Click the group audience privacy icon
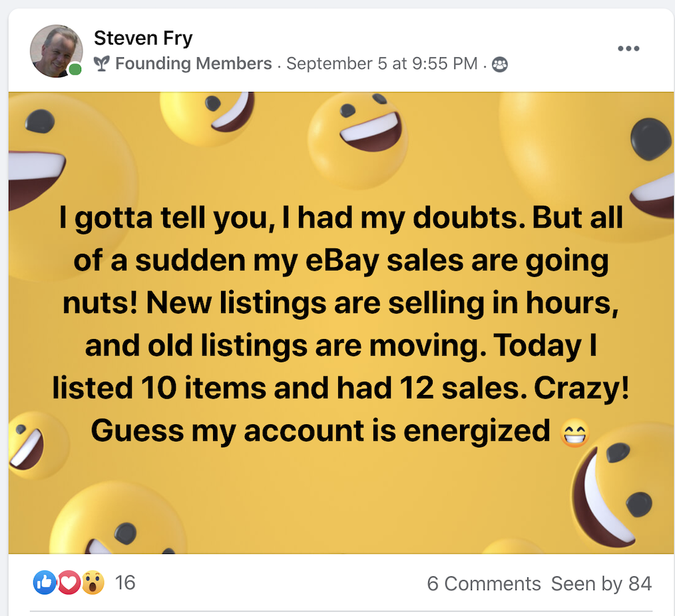675x616 pixels. [x=499, y=65]
